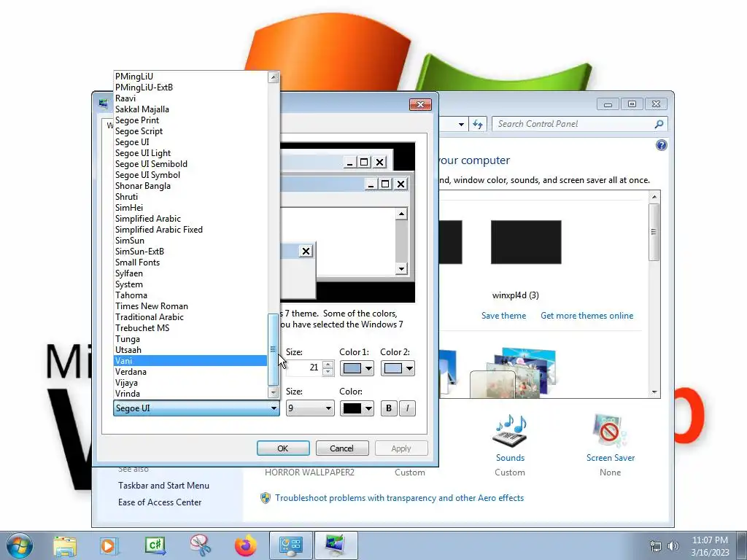
Task: Choose Shonar Bangla from font list
Action: [190, 186]
